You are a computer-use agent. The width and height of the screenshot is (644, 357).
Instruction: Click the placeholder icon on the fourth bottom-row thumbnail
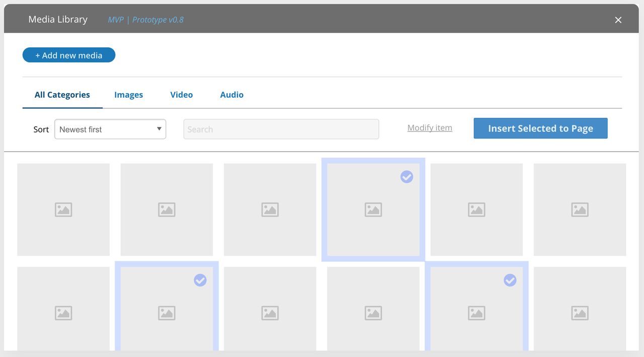click(373, 313)
